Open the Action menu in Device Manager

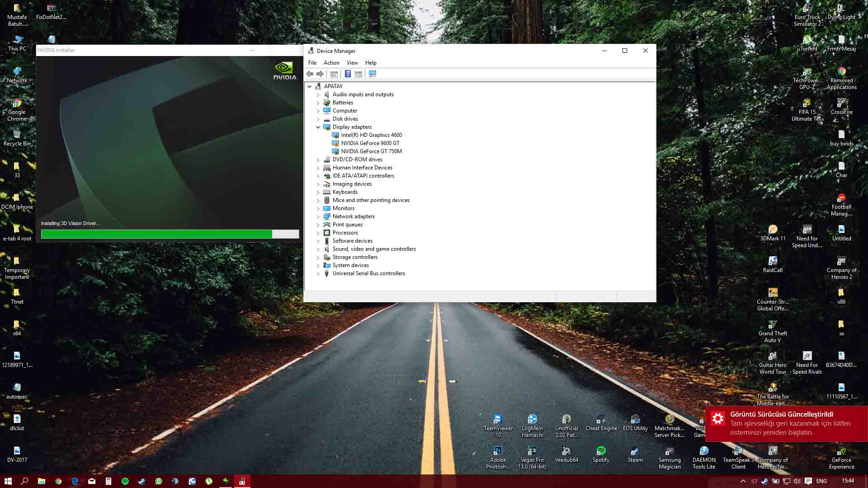pos(331,63)
